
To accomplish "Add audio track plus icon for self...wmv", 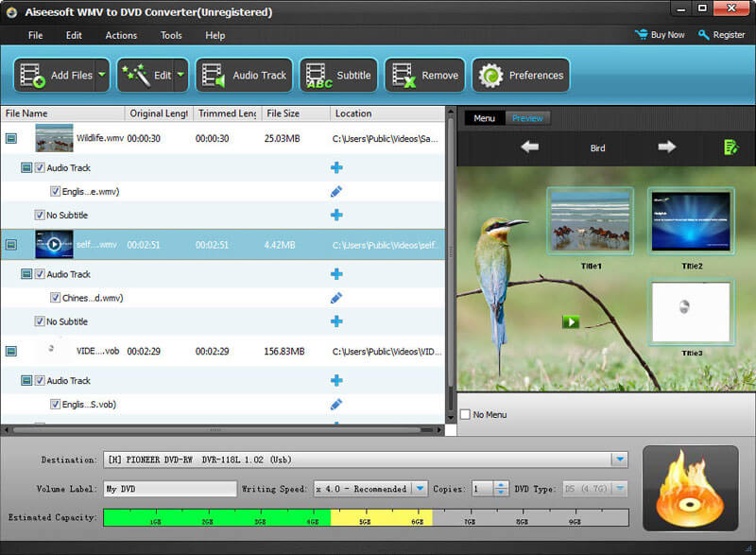I will (x=336, y=274).
